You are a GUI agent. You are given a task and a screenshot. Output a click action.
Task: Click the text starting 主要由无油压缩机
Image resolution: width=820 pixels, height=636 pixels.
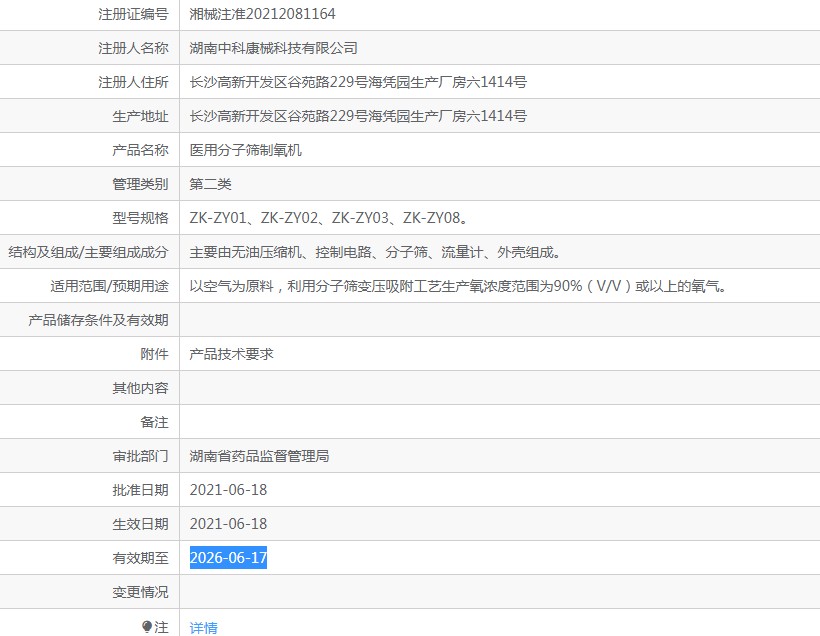point(375,252)
